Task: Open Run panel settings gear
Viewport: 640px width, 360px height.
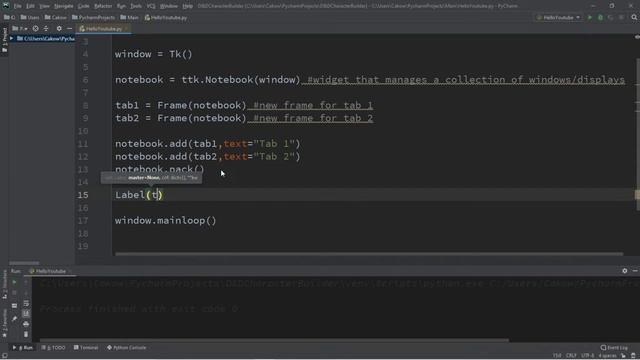Action: 624,271
